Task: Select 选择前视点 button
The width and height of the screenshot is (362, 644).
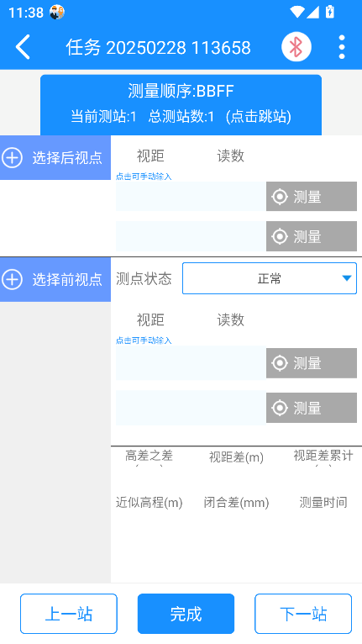Action: (55, 279)
